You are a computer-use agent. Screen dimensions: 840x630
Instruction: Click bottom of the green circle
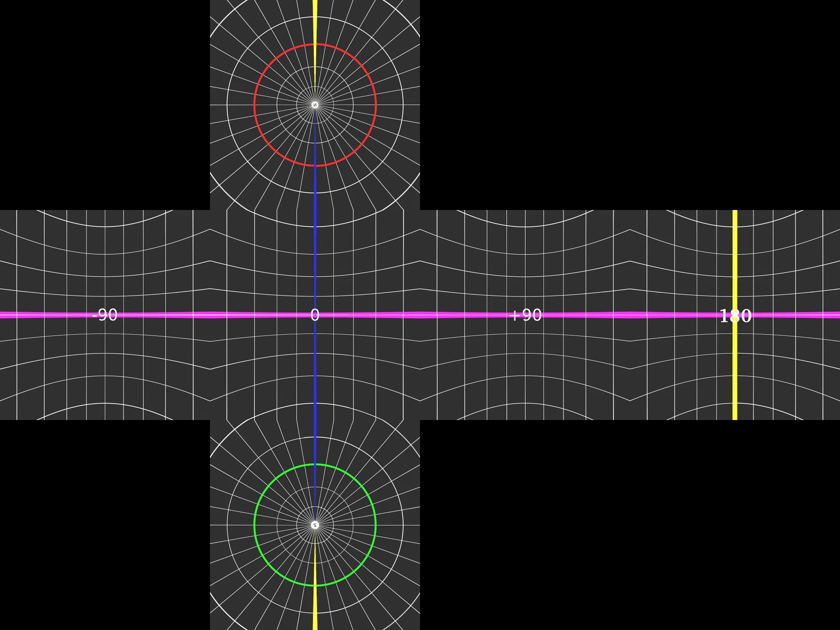point(315,586)
